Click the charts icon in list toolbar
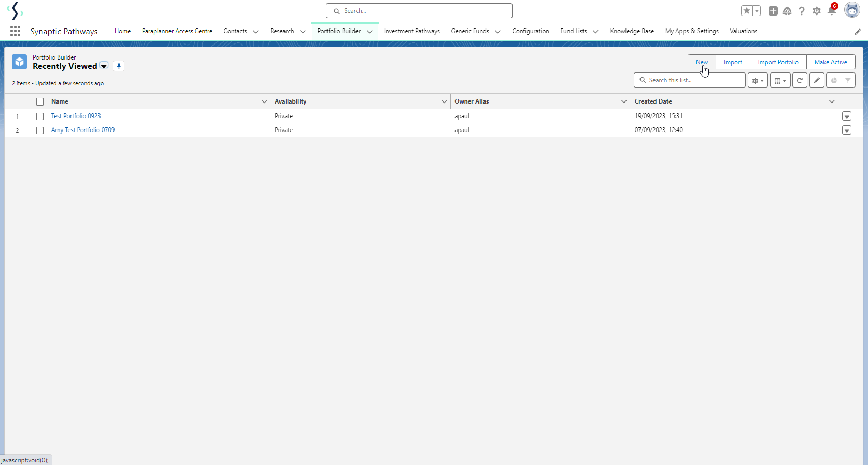The height and width of the screenshot is (465, 868). pos(834,80)
